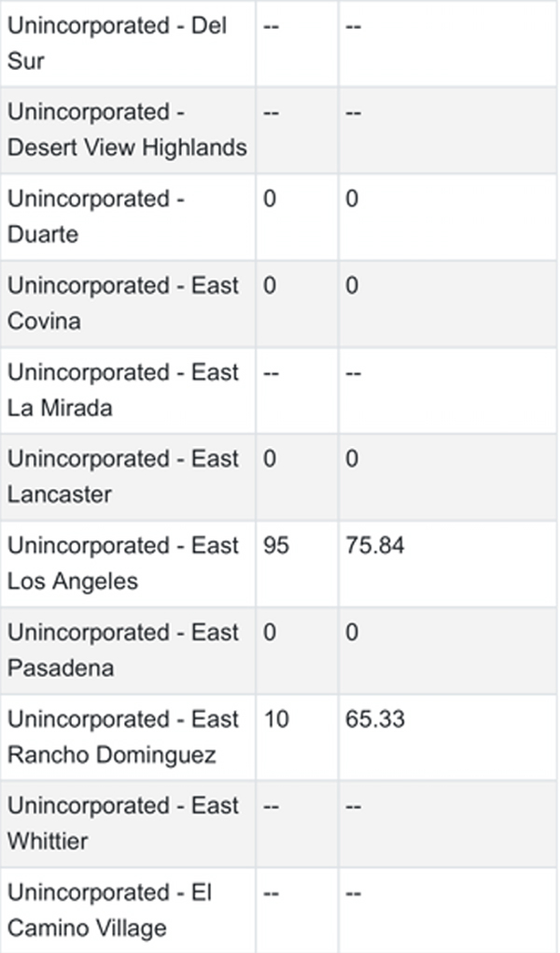Screen dimensions: 560x953
Task: Click the Unincorporated - East La Mirada label
Action: coord(123,390)
